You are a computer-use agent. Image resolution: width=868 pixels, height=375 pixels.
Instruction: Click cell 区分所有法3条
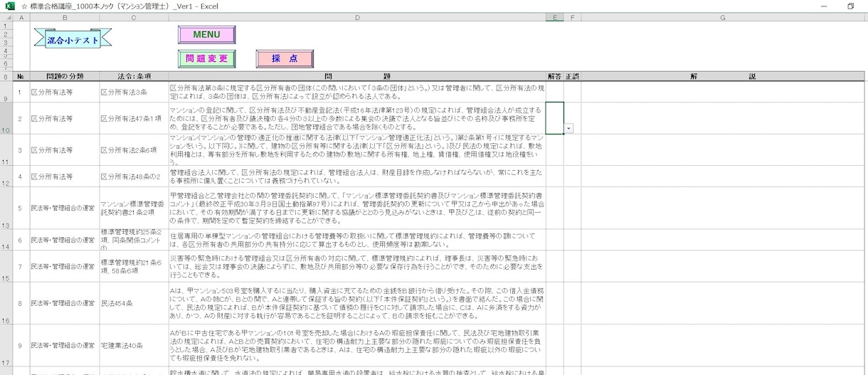tap(134, 92)
